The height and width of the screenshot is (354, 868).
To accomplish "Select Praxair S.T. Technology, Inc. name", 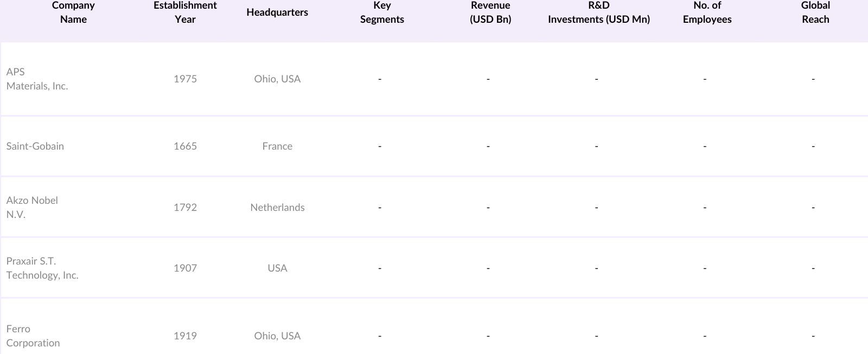I will [x=42, y=268].
